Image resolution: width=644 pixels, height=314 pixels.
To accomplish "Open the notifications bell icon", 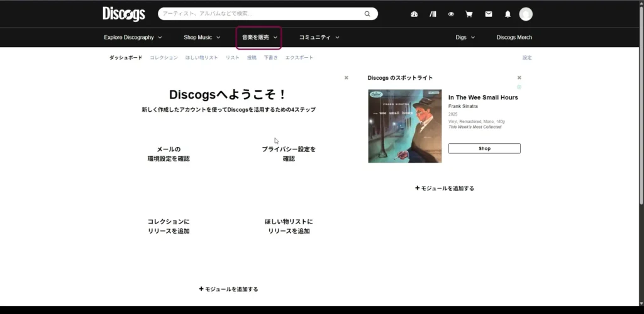I will coord(508,14).
